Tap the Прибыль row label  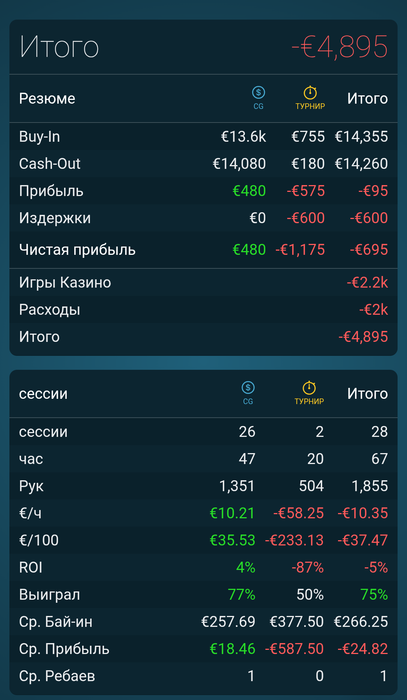point(51,191)
